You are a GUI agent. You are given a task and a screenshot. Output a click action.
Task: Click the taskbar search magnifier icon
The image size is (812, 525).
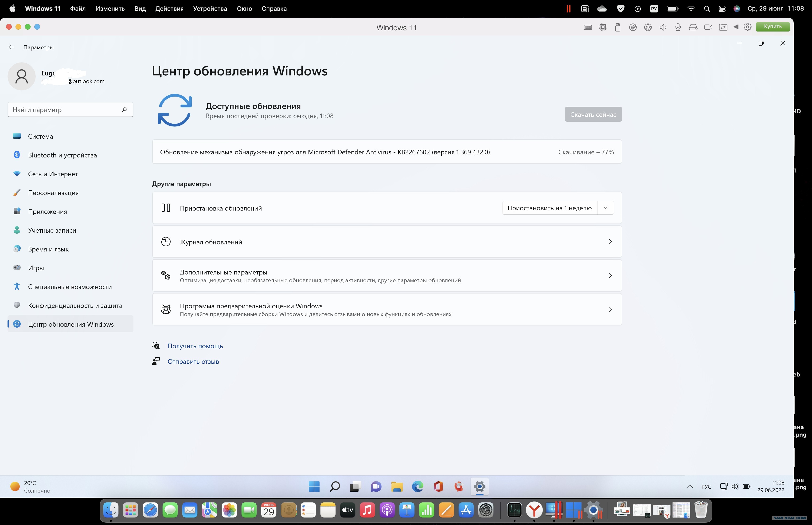pos(335,486)
